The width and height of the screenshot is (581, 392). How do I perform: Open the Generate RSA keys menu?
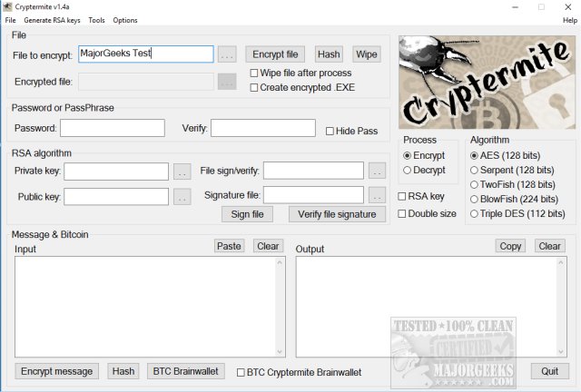point(53,20)
